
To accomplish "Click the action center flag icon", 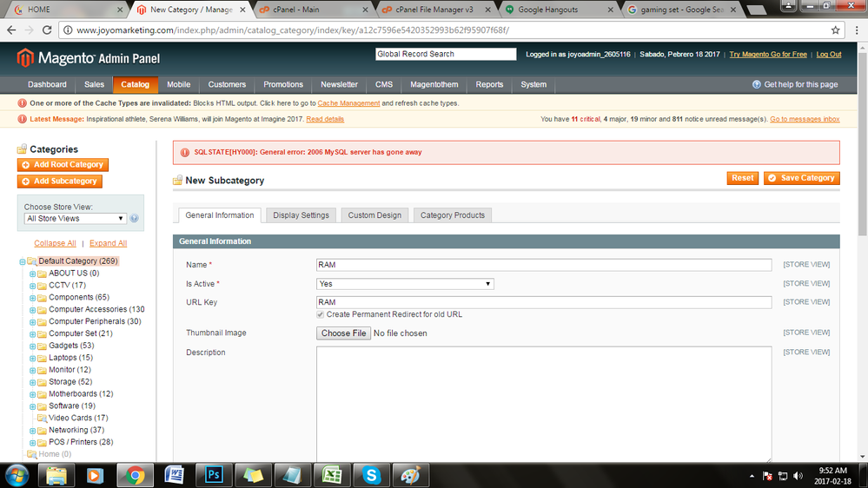I will [767, 476].
